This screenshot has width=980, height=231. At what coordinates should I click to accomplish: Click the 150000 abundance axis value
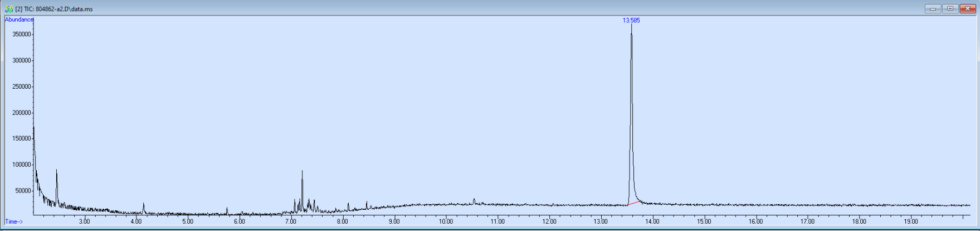[x=22, y=139]
